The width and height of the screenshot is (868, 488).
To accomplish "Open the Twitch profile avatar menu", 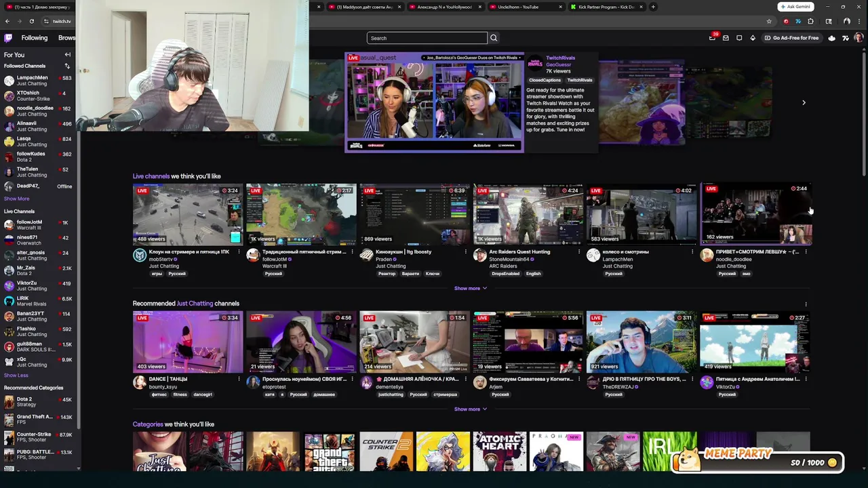I will click(x=859, y=38).
